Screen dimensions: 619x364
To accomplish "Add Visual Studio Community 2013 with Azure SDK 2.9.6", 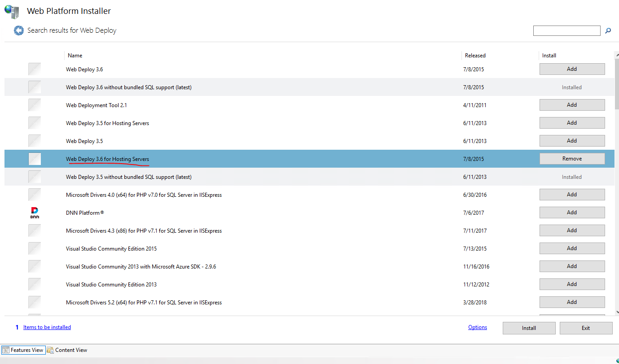I will tap(572, 266).
